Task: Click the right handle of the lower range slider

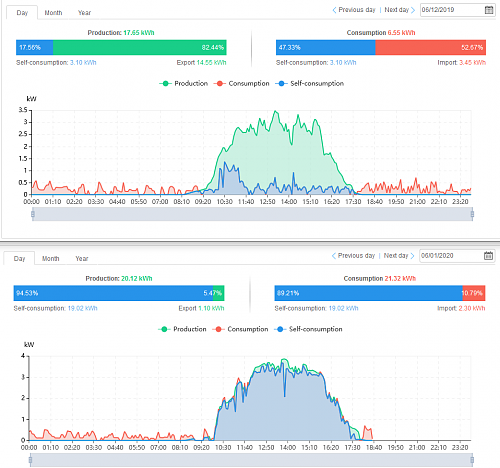Action: coord(472,460)
